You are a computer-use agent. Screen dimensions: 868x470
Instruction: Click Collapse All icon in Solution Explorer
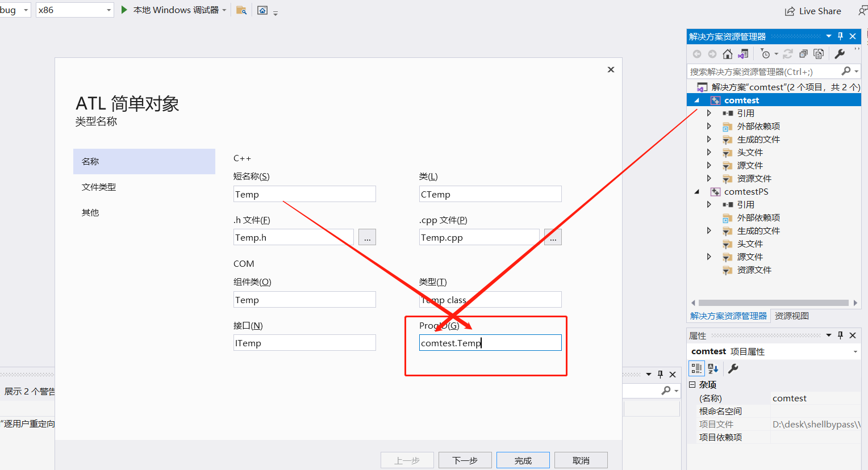pos(803,54)
